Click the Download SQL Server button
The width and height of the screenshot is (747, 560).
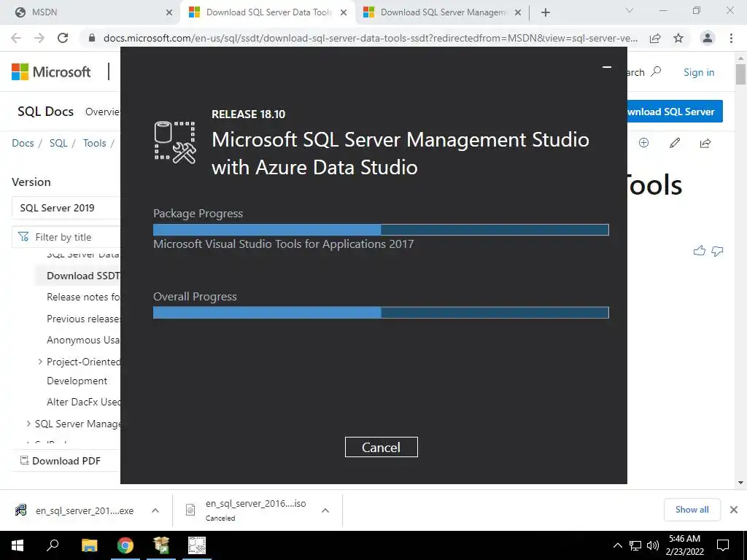tap(675, 112)
